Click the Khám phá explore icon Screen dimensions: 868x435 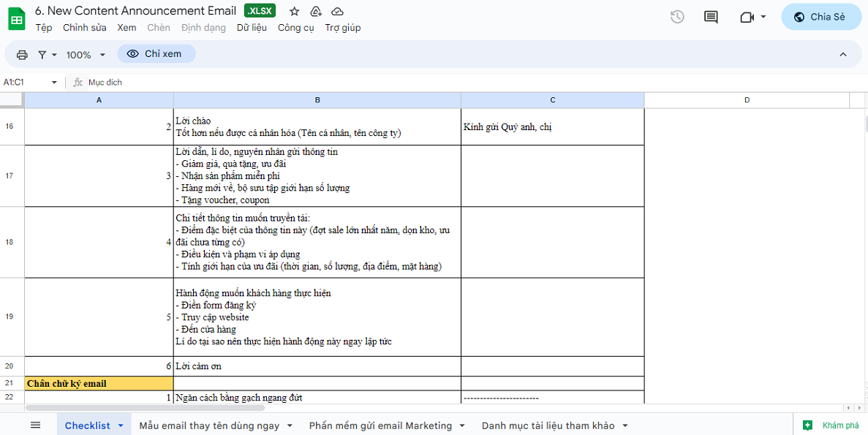click(807, 425)
